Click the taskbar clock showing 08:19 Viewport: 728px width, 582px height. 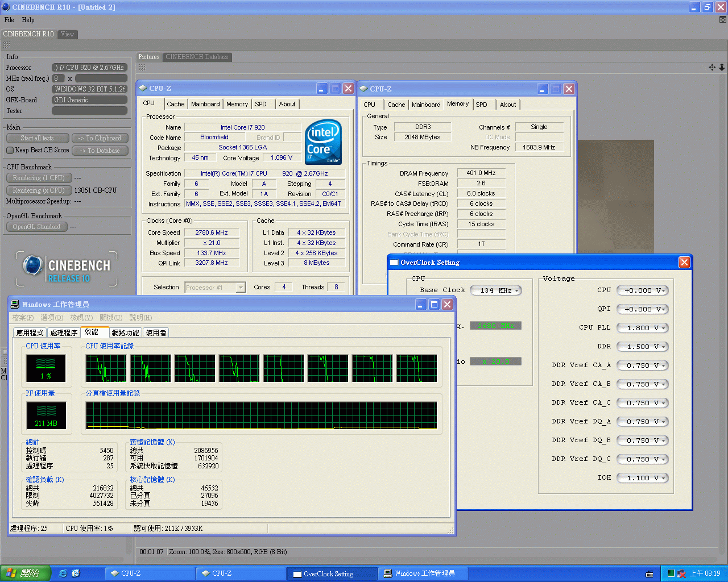coord(705,573)
